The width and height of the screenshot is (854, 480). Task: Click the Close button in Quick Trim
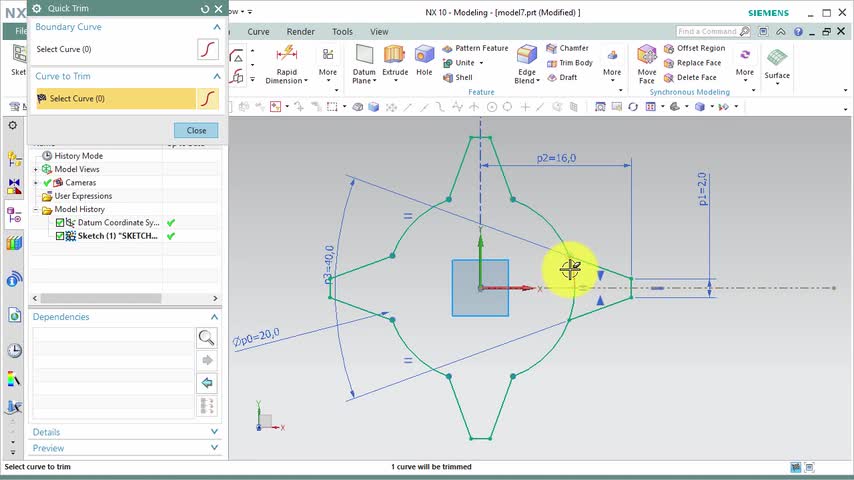[x=196, y=130]
